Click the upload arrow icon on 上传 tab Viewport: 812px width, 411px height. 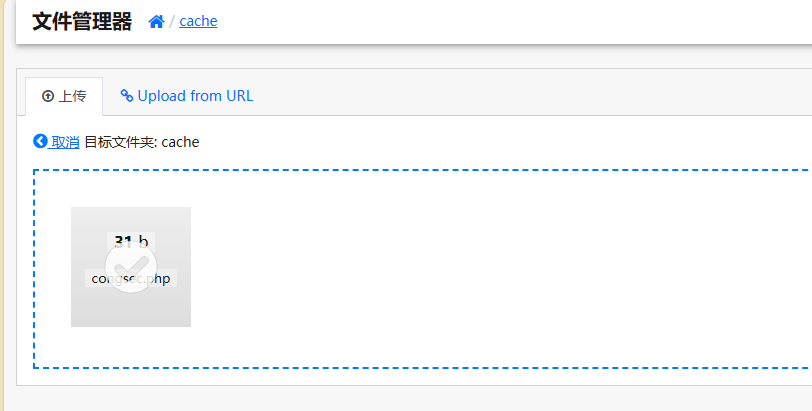(47, 96)
